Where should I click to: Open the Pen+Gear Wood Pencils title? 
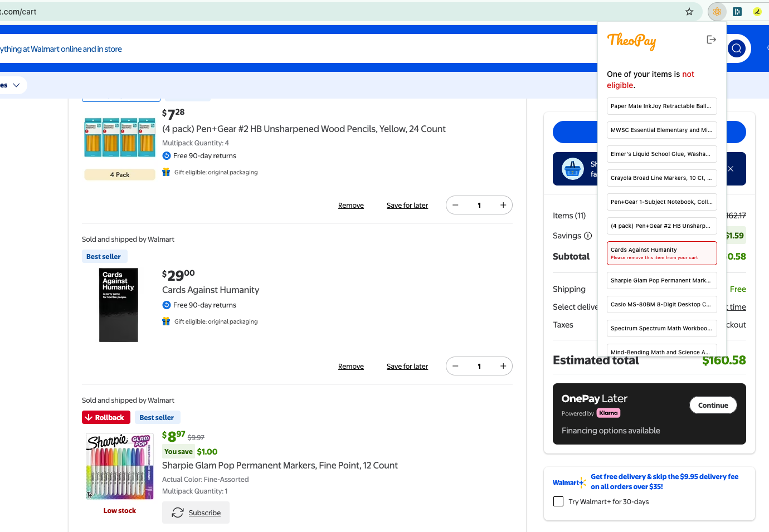[304, 129]
